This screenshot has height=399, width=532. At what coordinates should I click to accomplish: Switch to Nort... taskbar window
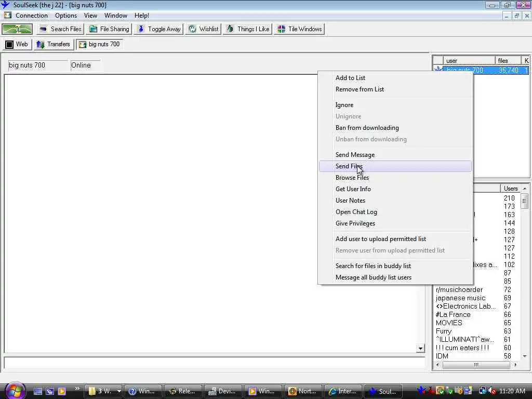(x=303, y=391)
